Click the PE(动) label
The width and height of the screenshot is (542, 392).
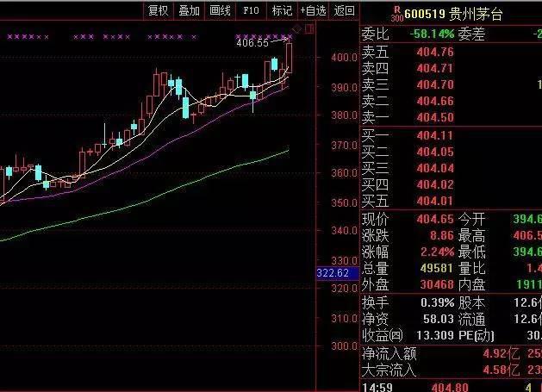(x=477, y=335)
